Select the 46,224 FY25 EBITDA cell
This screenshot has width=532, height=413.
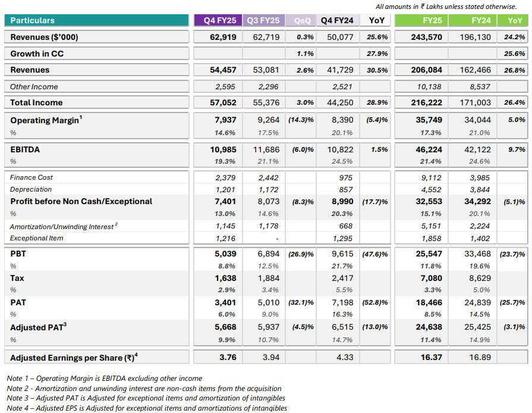(x=429, y=149)
